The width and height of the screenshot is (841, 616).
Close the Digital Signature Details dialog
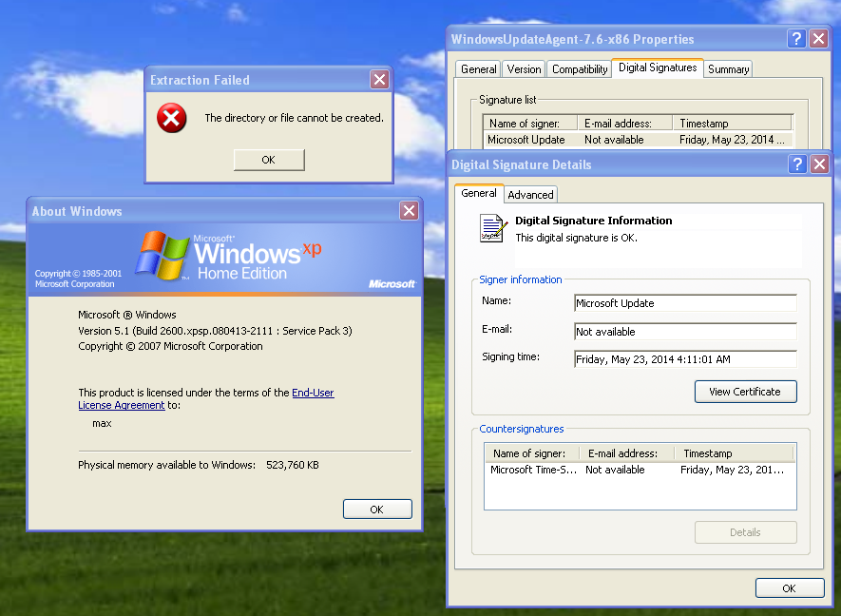(x=819, y=164)
